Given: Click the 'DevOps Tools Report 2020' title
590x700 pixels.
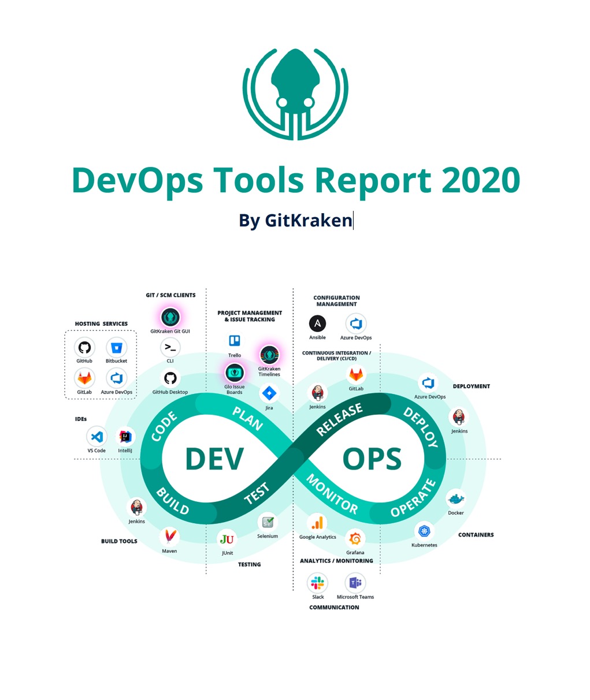Looking at the screenshot, I should [295, 180].
